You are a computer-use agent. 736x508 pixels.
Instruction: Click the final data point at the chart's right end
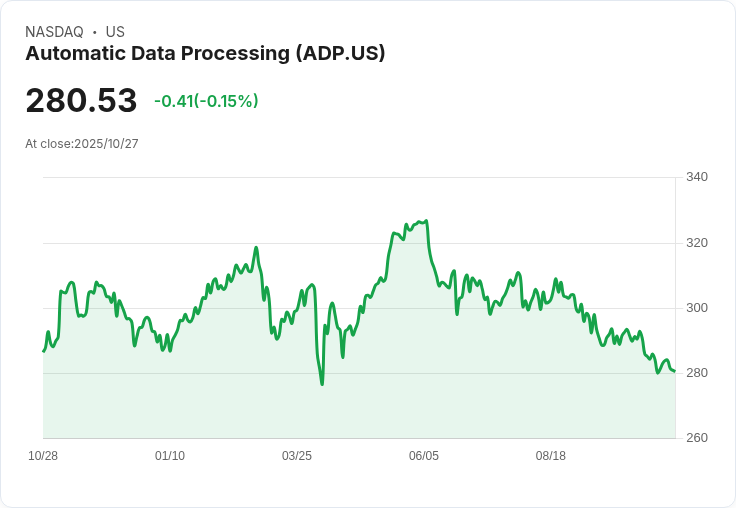[x=675, y=372]
